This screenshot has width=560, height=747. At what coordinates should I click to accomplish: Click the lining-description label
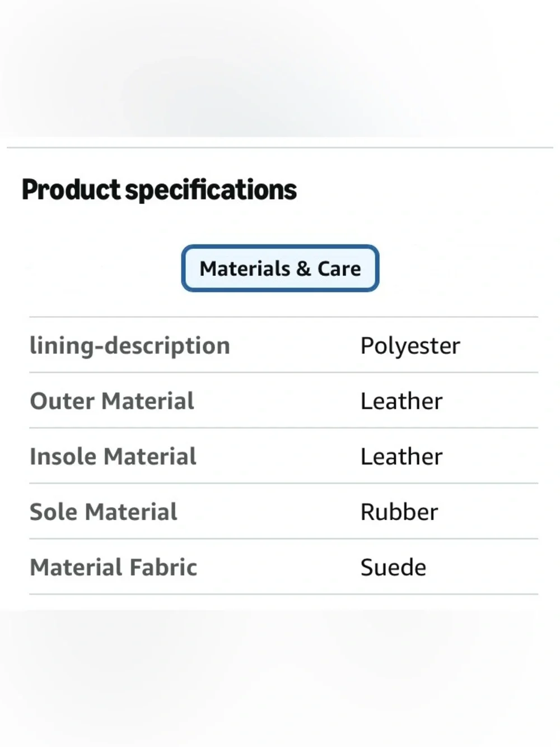click(130, 346)
